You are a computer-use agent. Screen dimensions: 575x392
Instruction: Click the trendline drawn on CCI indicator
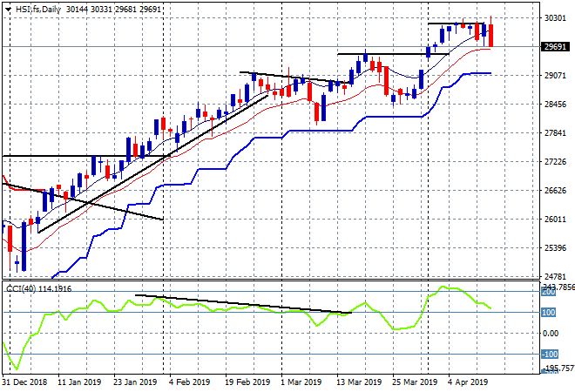[x=244, y=304]
